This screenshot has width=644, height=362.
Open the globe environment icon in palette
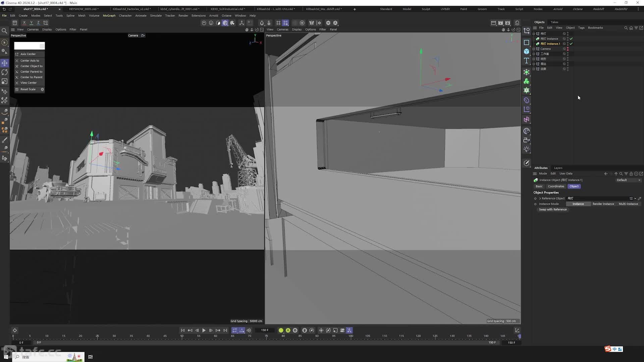tap(527, 131)
